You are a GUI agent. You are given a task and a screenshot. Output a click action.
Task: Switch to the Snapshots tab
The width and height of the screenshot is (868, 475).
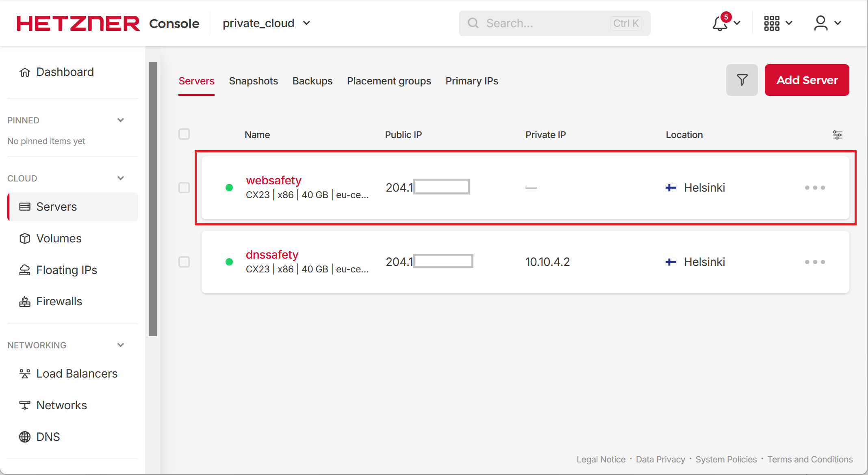click(254, 81)
